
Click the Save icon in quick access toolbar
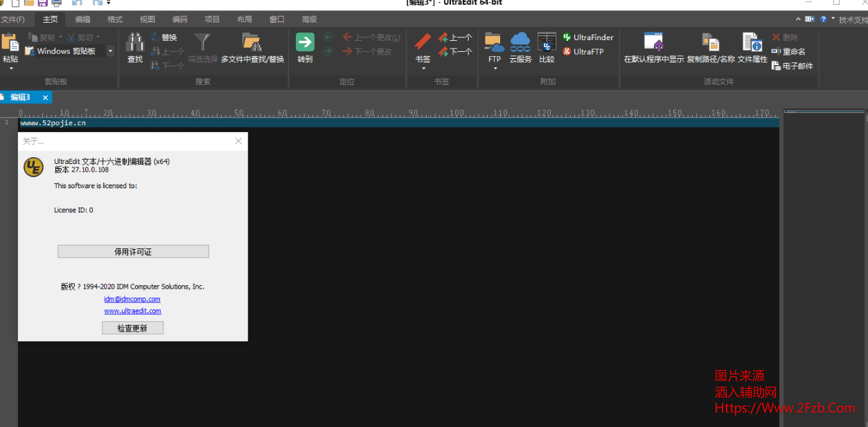(x=42, y=3)
